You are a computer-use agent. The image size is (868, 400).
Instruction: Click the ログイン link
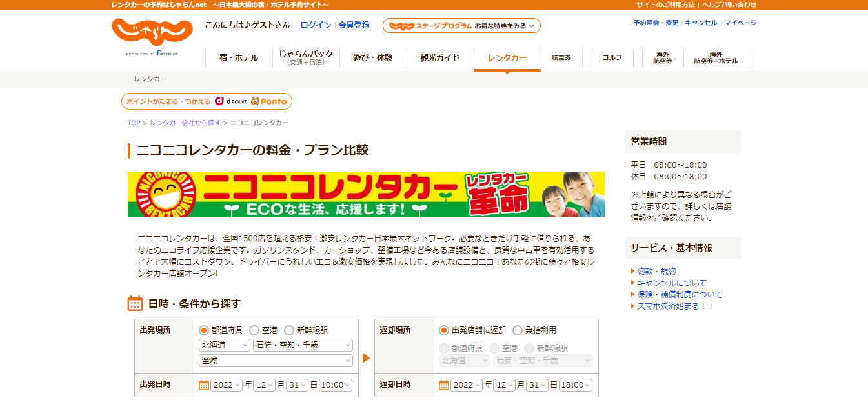(x=316, y=25)
